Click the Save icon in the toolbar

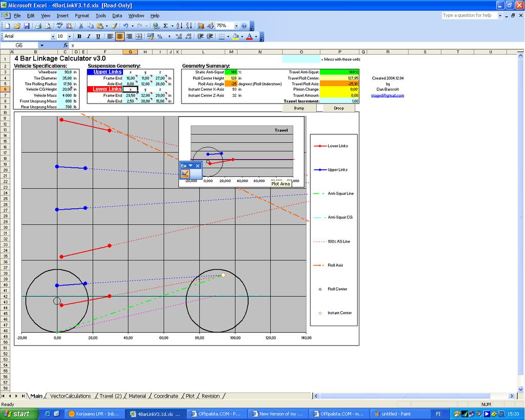27,26
